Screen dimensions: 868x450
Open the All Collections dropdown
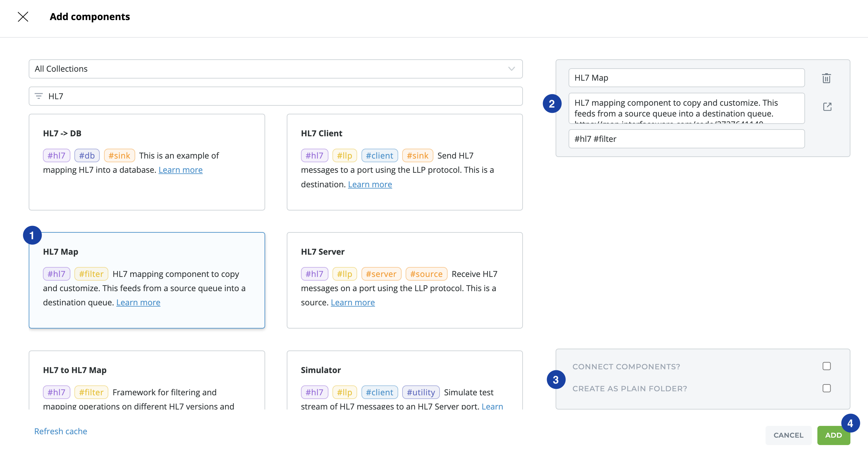(x=269, y=69)
